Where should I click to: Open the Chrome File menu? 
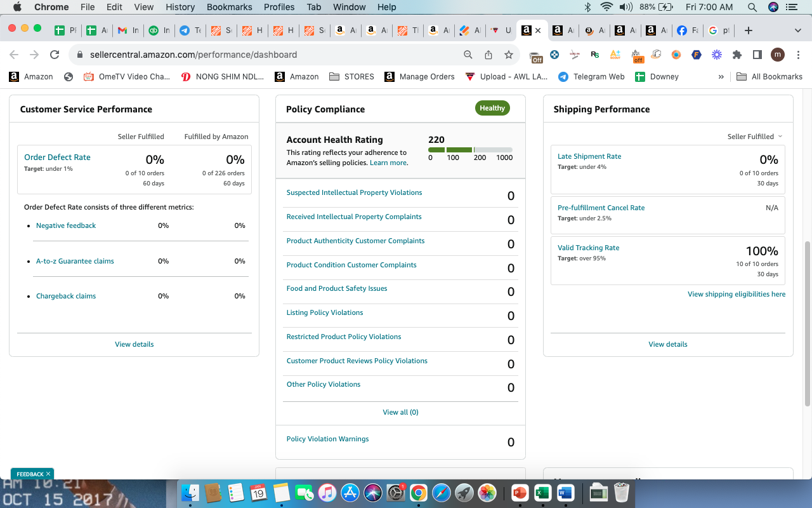pyautogui.click(x=88, y=7)
